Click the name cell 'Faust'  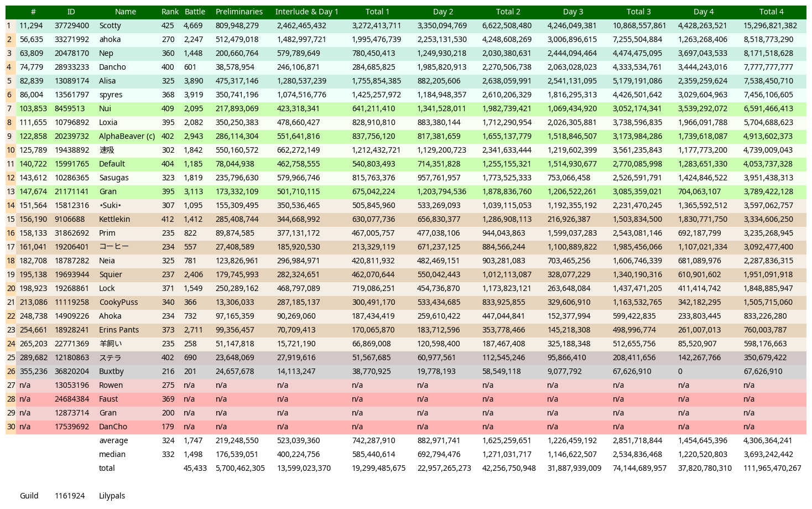coord(108,399)
